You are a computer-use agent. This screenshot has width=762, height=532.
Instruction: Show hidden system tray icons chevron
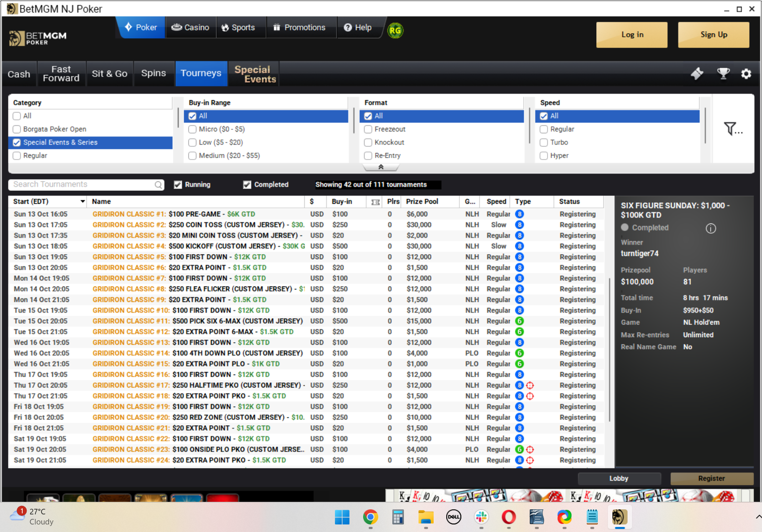click(758, 517)
